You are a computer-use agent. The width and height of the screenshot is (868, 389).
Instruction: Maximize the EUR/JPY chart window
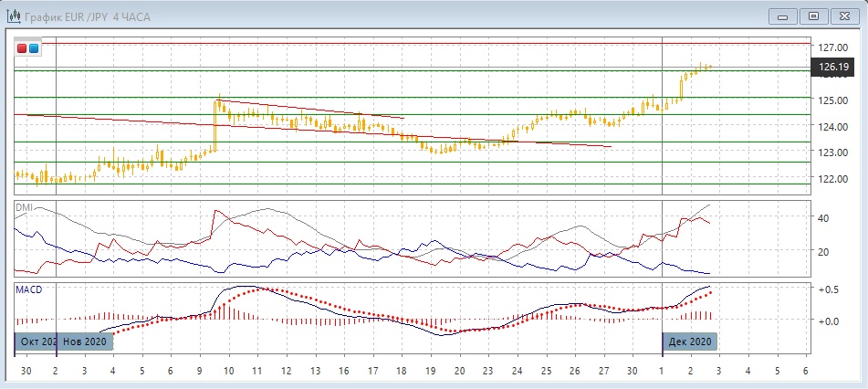813,15
